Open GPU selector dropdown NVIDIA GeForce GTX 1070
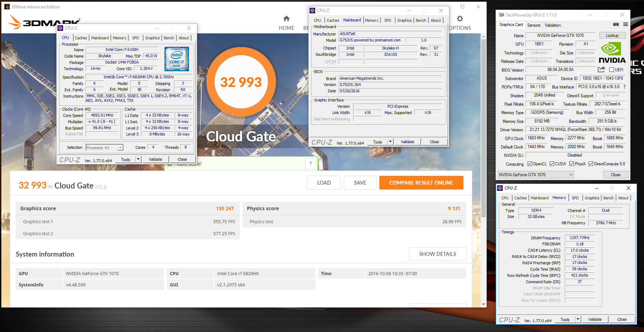This screenshot has height=332, width=644. (x=536, y=175)
